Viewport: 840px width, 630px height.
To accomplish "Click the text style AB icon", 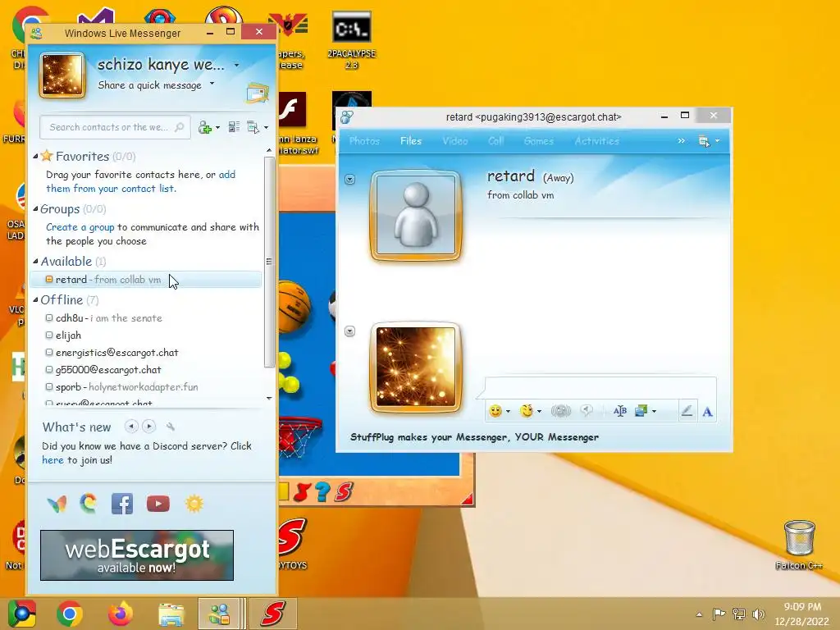I will [x=620, y=411].
